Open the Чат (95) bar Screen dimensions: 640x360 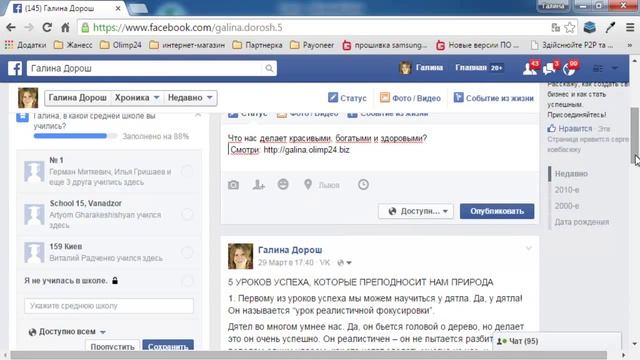557,341
